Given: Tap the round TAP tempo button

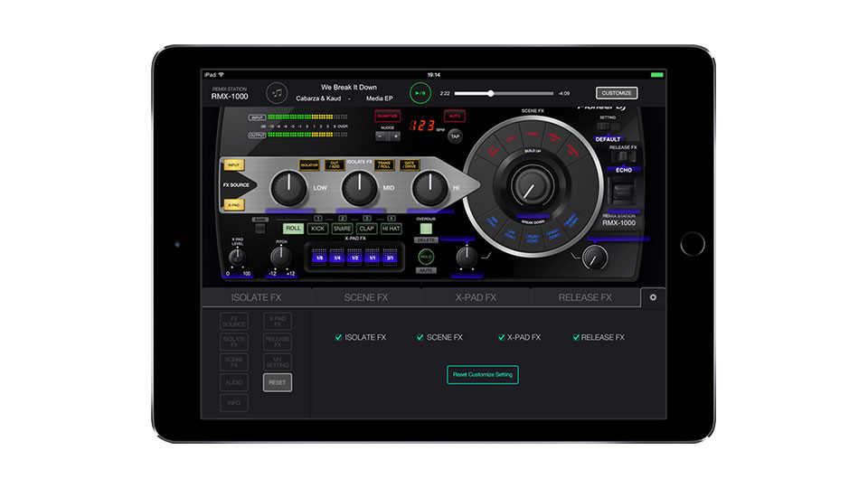Looking at the screenshot, I should tap(455, 136).
